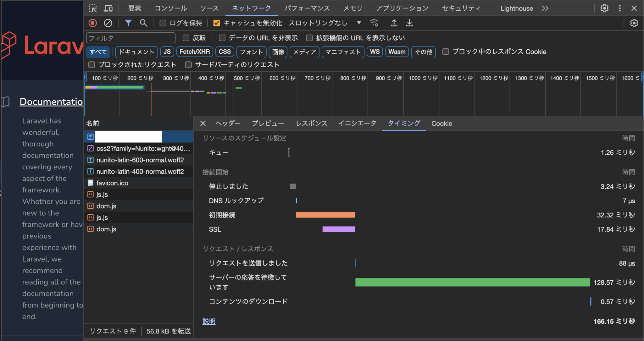The image size is (644, 341).
Task: Toggle the network request filter bar
Action: 128,23
